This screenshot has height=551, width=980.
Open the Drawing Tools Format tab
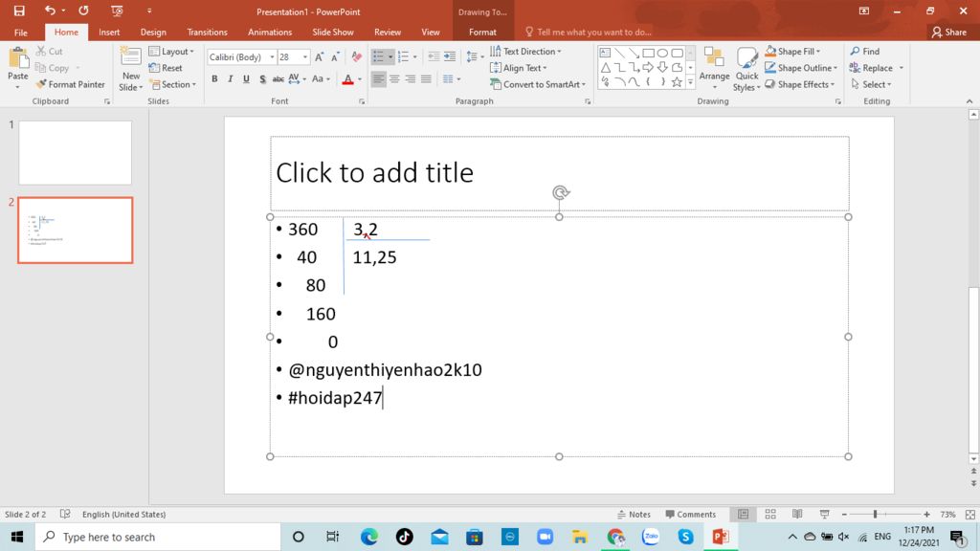pyautogui.click(x=482, y=32)
